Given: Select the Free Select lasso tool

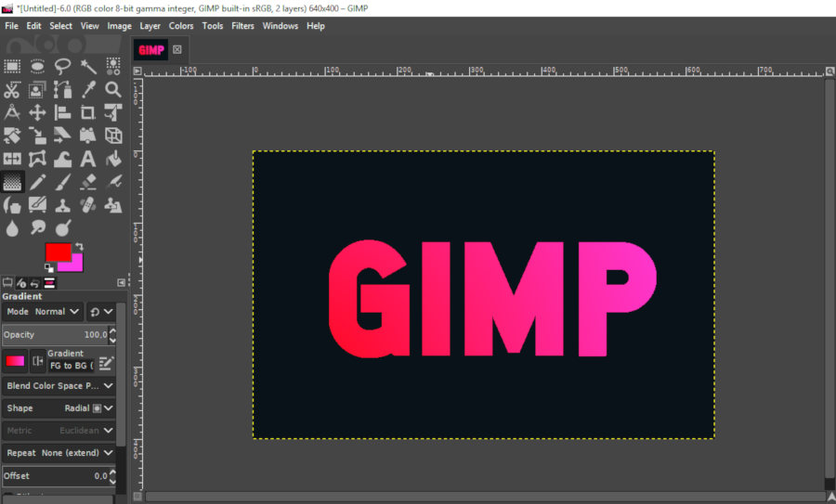Looking at the screenshot, I should (x=62, y=66).
